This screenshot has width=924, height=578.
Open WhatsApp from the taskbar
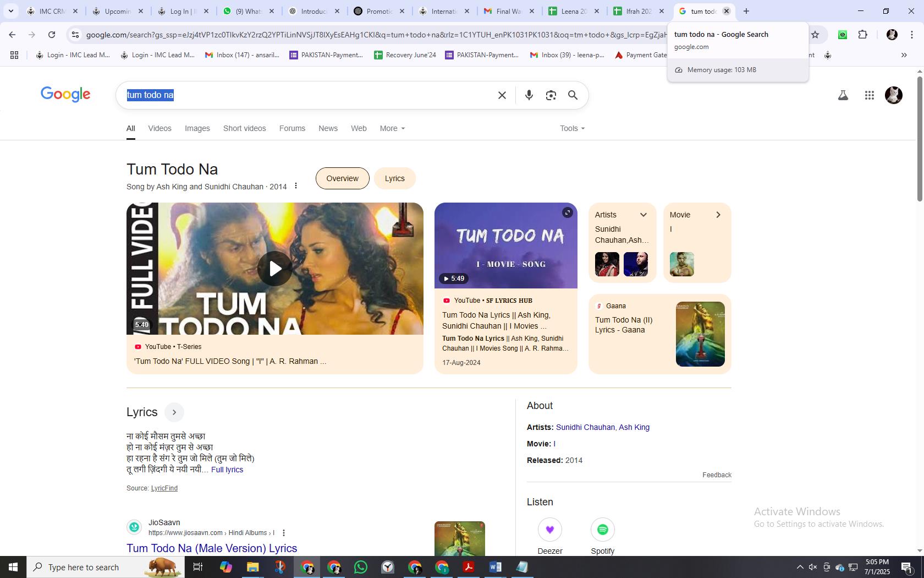tap(361, 567)
